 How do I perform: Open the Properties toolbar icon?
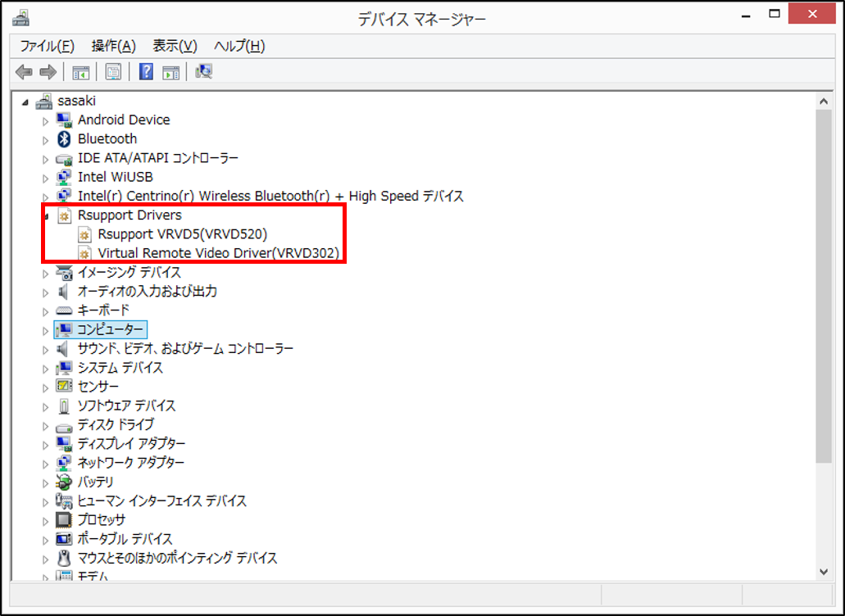point(113,71)
